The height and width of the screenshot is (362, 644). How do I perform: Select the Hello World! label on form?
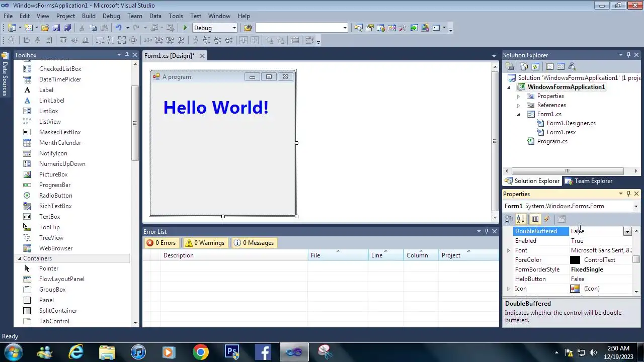pos(216,108)
